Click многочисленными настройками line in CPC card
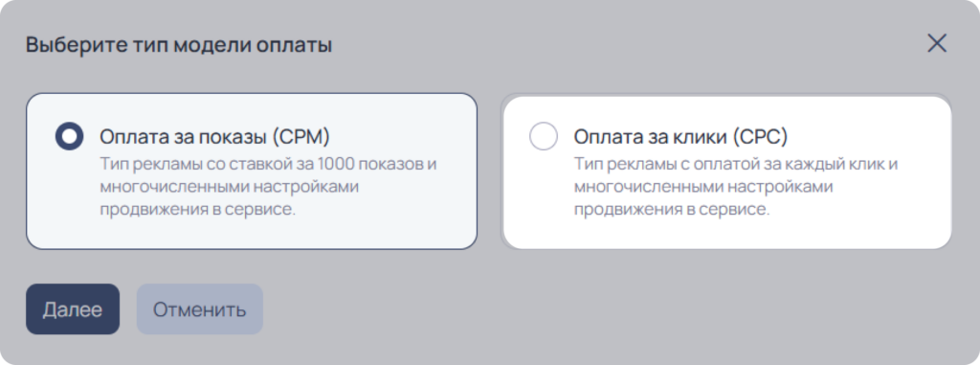The image size is (980, 365). coord(703,187)
